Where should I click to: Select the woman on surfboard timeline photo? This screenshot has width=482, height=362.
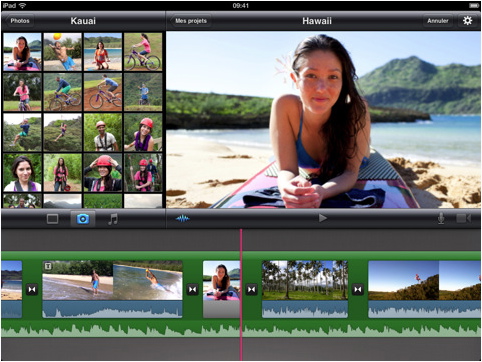point(221,289)
